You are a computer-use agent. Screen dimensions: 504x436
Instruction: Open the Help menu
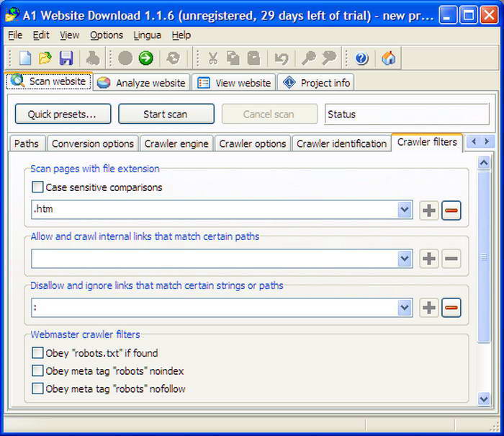[x=181, y=35]
